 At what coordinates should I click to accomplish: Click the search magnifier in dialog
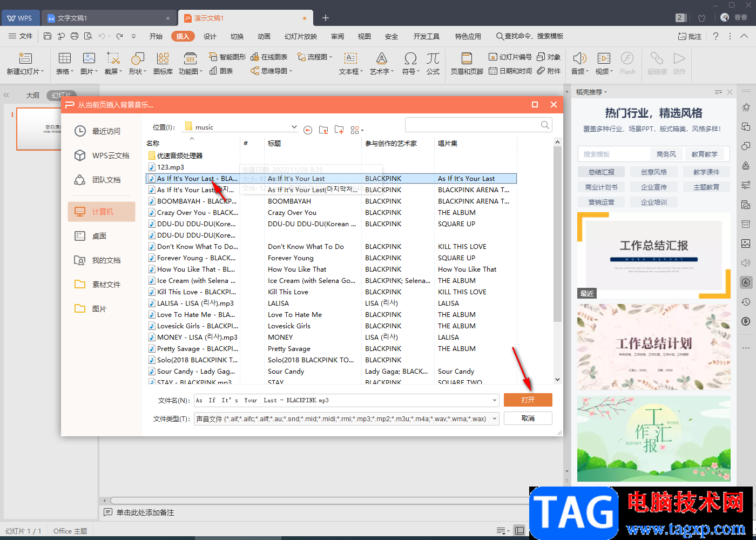click(x=545, y=125)
